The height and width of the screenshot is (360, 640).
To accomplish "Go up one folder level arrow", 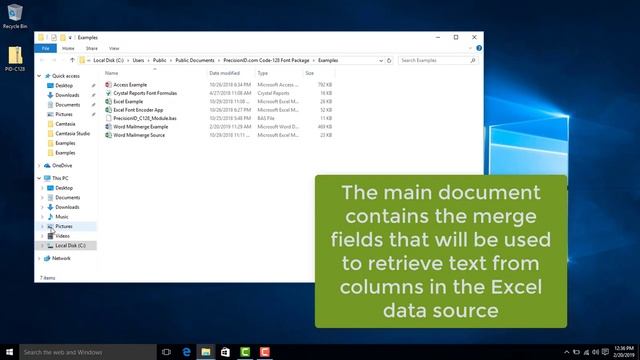I will 72,60.
